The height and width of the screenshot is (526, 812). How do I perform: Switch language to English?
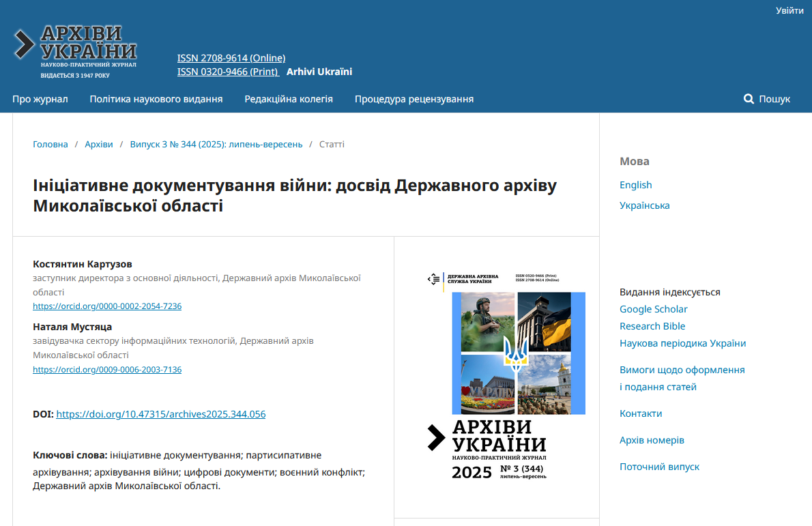tap(635, 185)
